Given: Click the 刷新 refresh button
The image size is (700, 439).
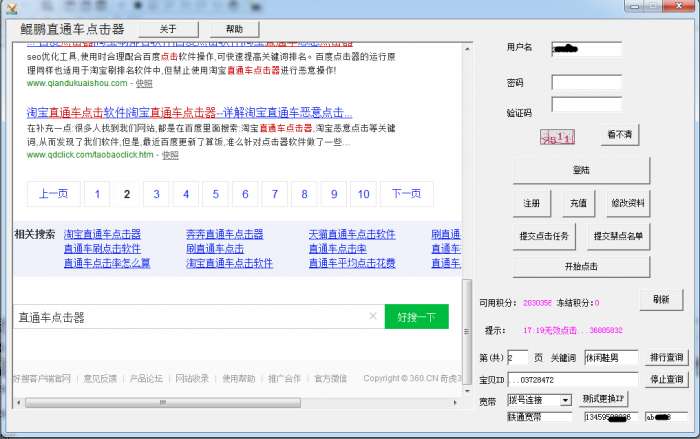Looking at the screenshot, I should point(661,300).
